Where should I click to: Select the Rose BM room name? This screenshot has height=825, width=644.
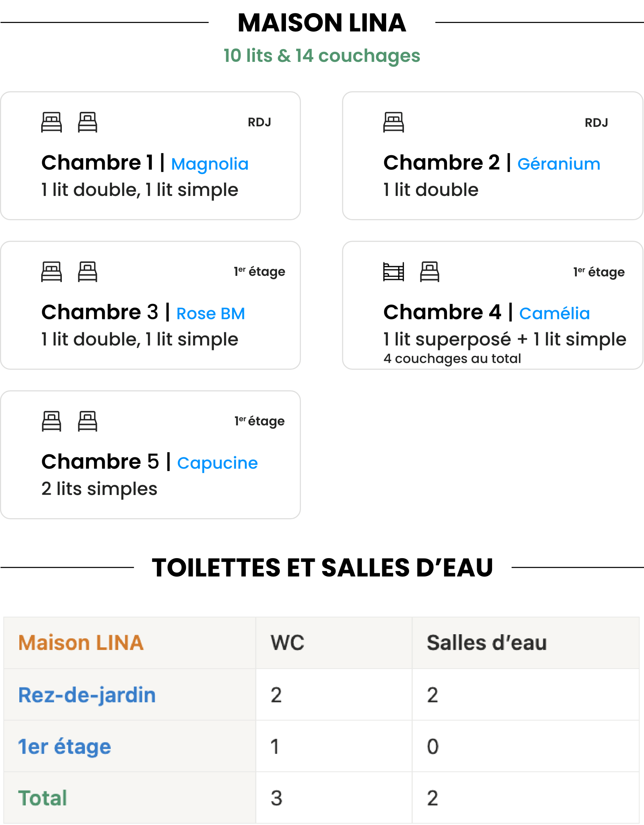click(211, 314)
